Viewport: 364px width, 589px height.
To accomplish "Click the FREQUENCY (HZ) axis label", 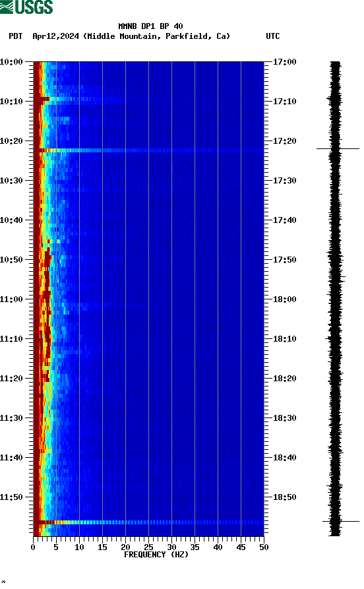I will (156, 555).
